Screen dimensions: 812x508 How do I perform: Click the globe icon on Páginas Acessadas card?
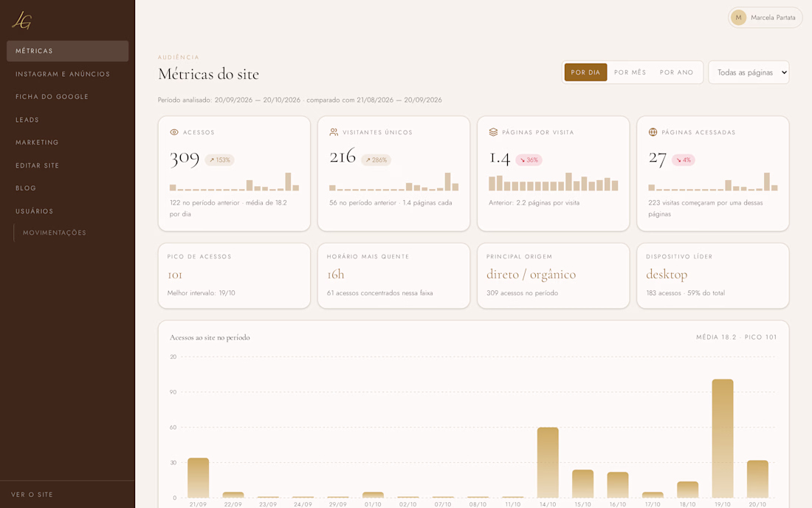[x=653, y=132]
